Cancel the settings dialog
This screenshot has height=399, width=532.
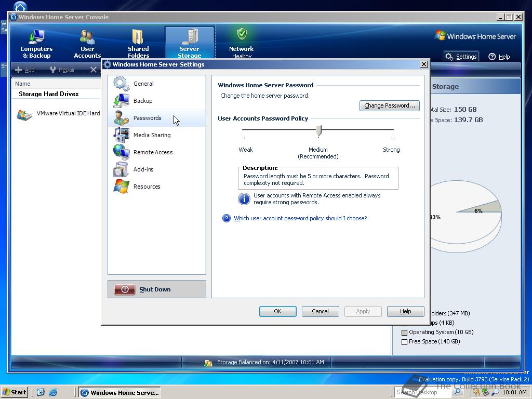(x=320, y=311)
